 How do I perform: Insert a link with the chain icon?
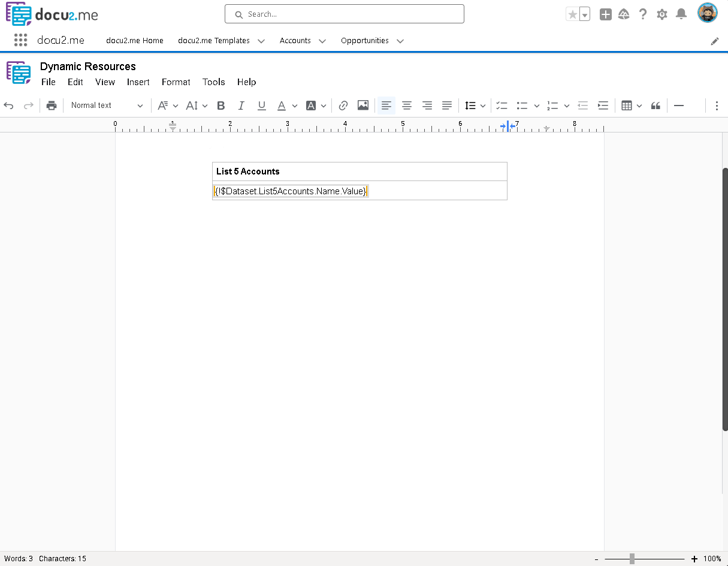point(343,106)
